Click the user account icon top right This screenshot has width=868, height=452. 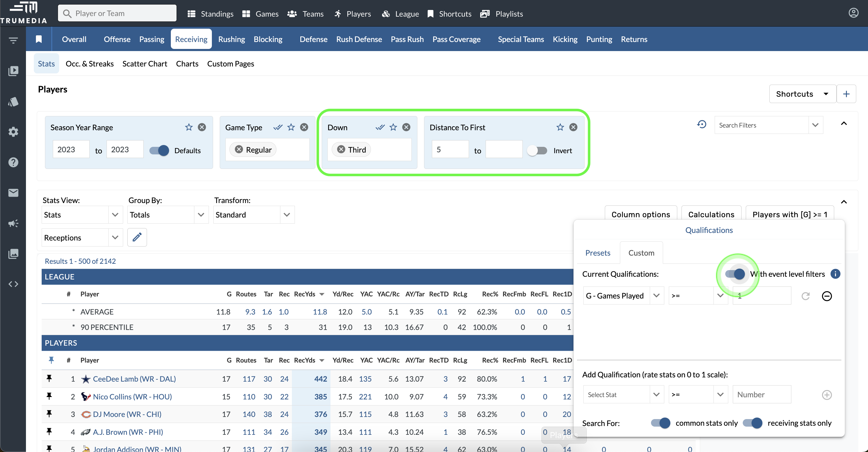[853, 13]
